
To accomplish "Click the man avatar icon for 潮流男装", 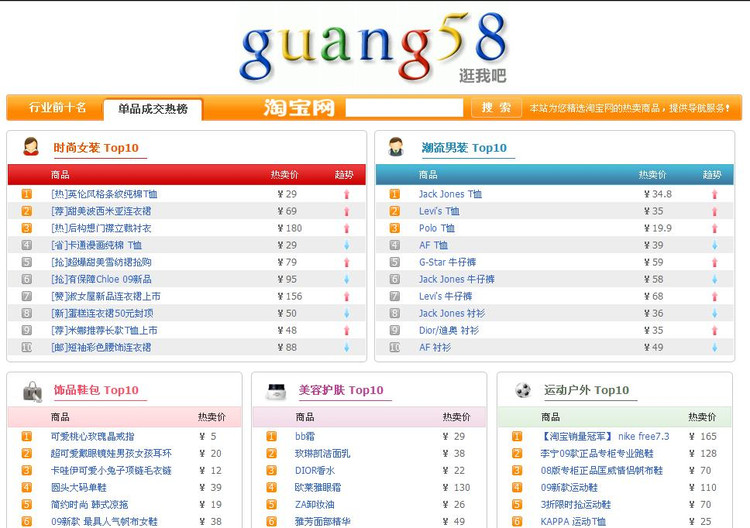I will click(396, 146).
